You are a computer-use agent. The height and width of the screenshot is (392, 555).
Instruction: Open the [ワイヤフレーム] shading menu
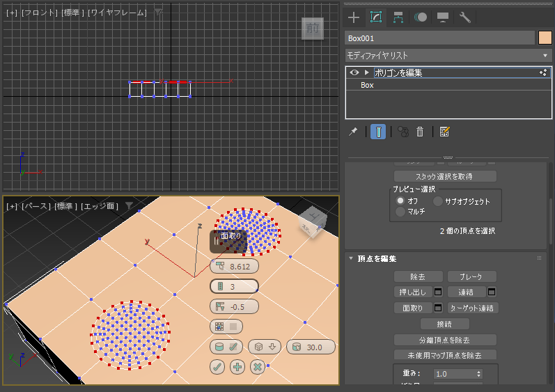click(x=117, y=13)
